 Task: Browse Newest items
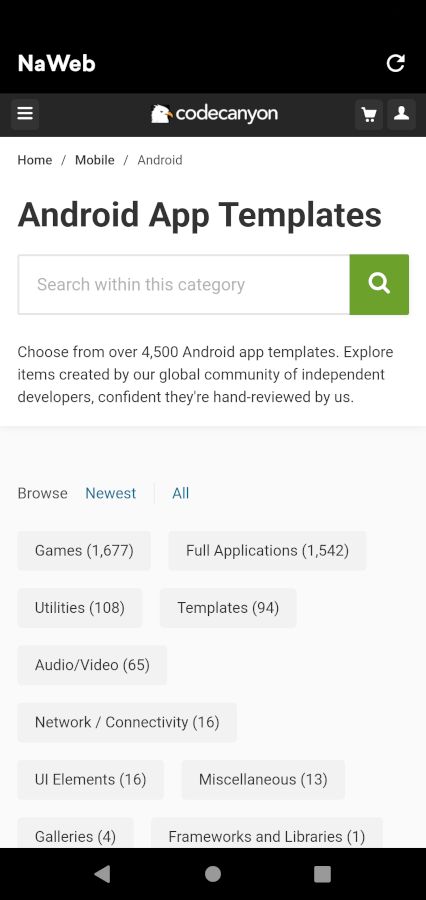coord(111,493)
